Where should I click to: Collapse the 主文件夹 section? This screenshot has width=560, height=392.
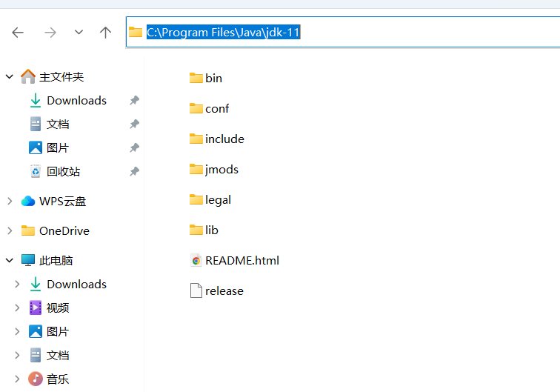(x=10, y=76)
